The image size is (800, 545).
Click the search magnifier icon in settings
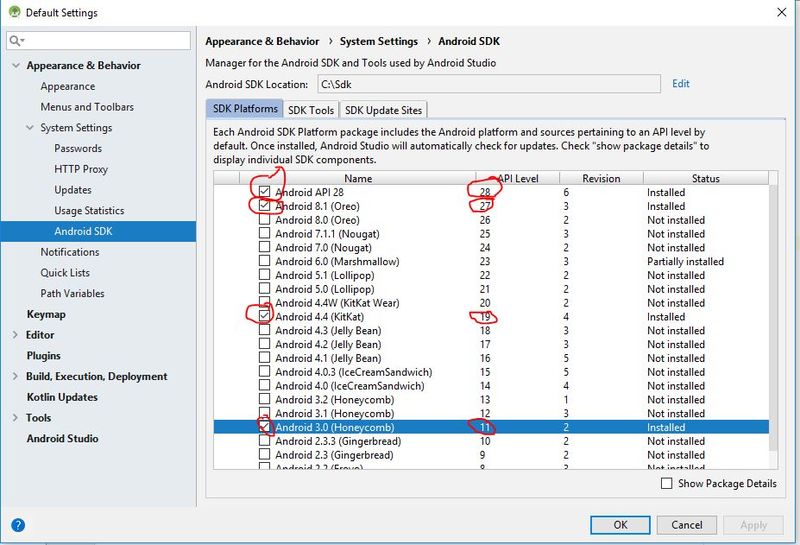pos(14,40)
